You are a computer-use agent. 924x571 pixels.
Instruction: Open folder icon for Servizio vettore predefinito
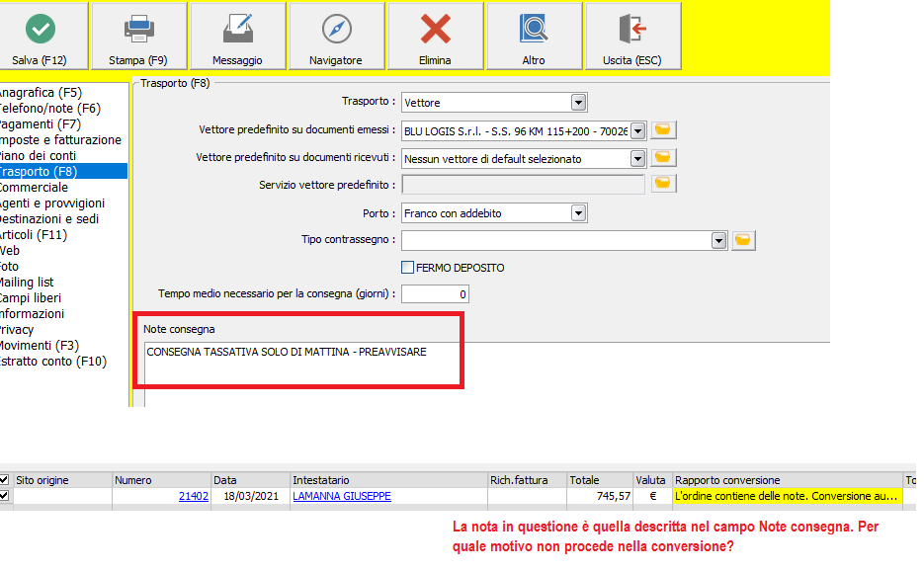pyautogui.click(x=663, y=184)
